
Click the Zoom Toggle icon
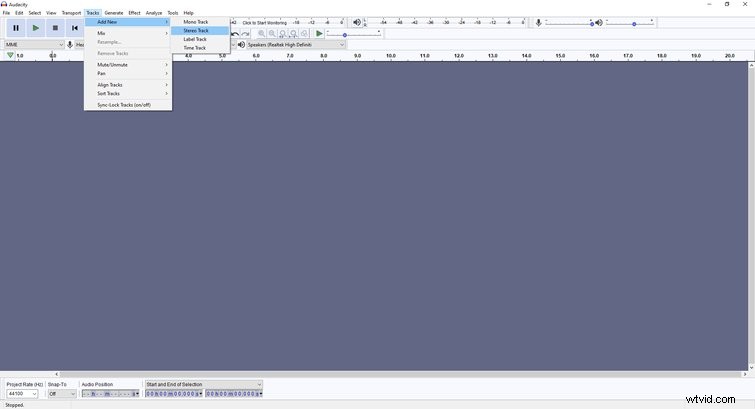tap(304, 34)
